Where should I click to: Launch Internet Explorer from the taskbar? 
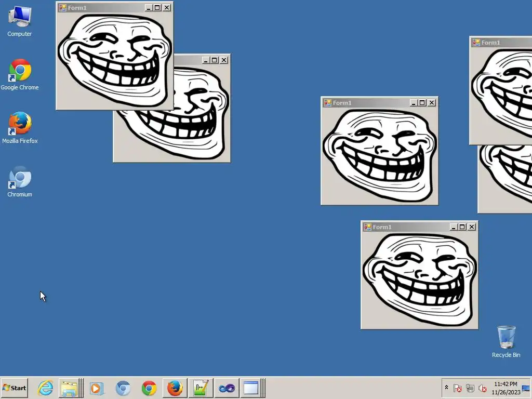[x=46, y=388]
